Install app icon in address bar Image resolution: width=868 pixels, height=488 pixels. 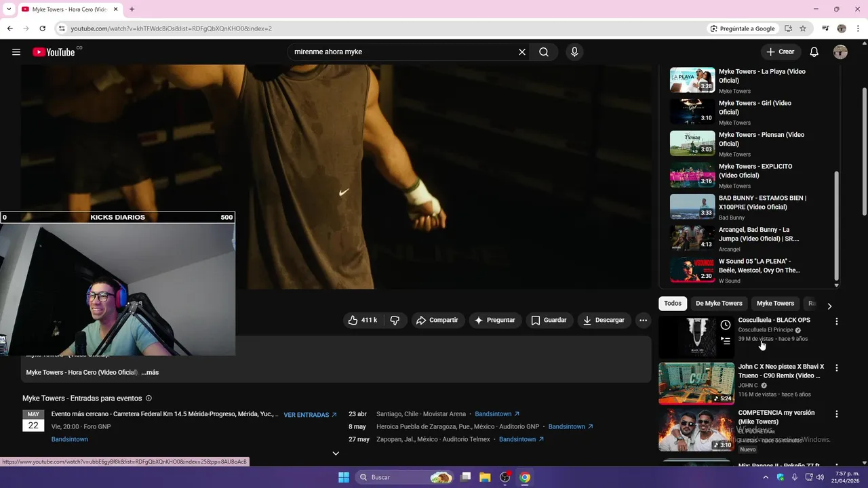point(788,28)
